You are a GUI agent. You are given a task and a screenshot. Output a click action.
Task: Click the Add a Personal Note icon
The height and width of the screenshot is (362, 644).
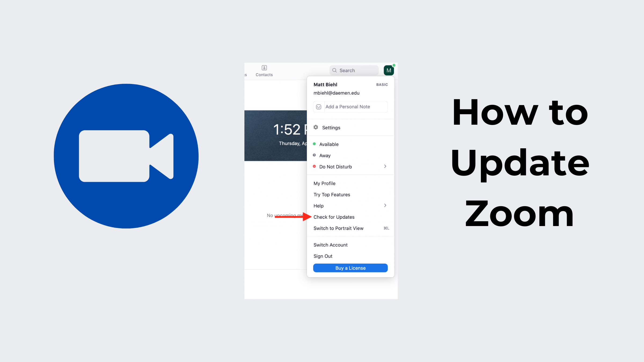319,106
